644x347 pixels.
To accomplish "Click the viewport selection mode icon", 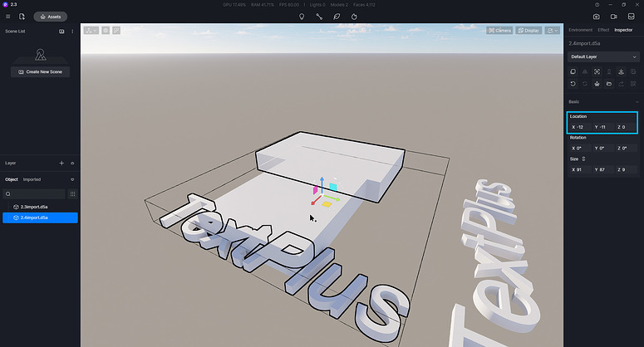I will pos(116,31).
